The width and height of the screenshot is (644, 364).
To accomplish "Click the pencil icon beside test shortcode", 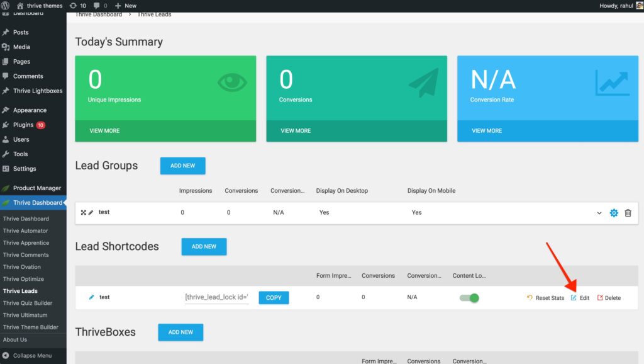I will (x=92, y=297).
